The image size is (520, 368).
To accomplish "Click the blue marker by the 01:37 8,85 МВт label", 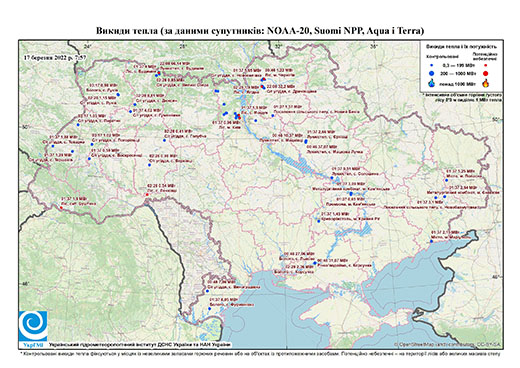I will coord(210,309).
